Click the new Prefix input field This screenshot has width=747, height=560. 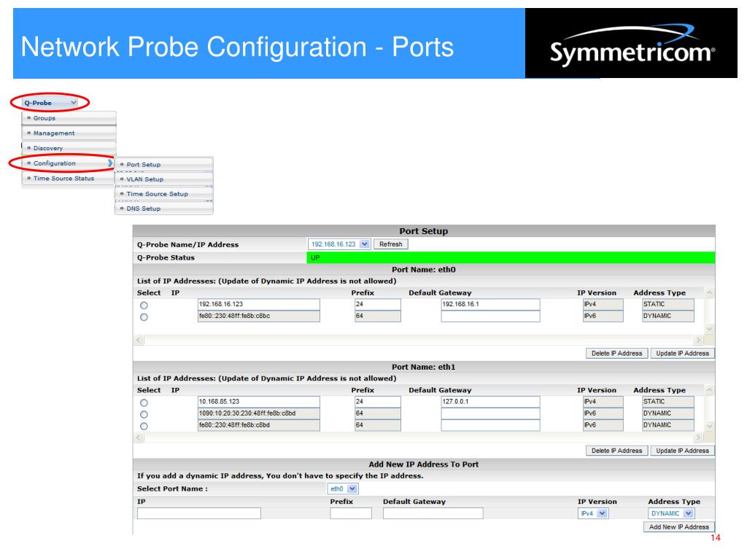click(x=351, y=513)
